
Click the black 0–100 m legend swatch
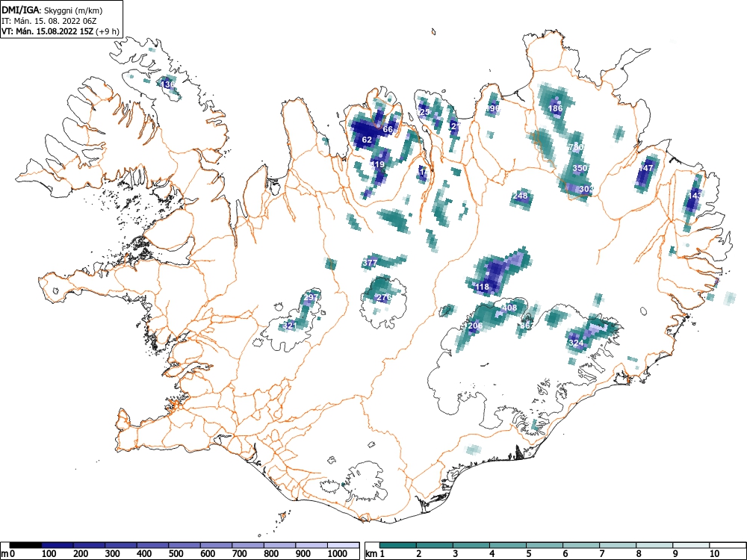[25, 545]
